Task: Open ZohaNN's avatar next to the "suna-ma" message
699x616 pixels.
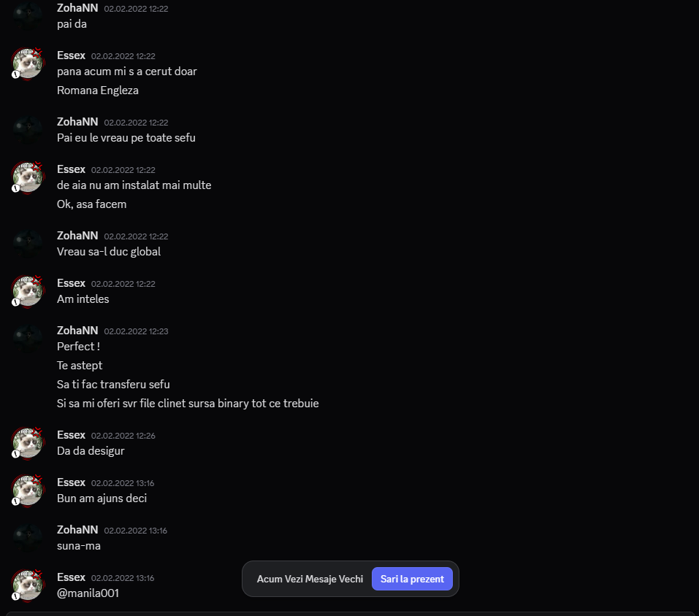Action: pyautogui.click(x=28, y=538)
